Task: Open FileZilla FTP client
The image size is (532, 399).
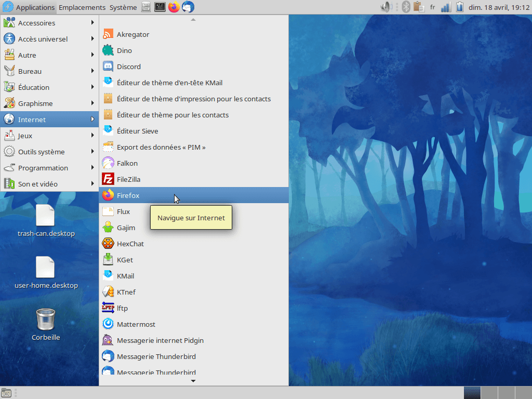Action: tap(194, 179)
